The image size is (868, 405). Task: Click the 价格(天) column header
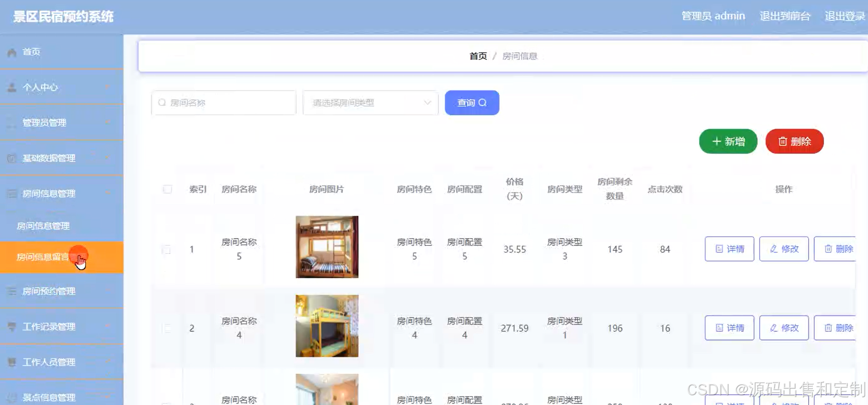[x=515, y=189]
